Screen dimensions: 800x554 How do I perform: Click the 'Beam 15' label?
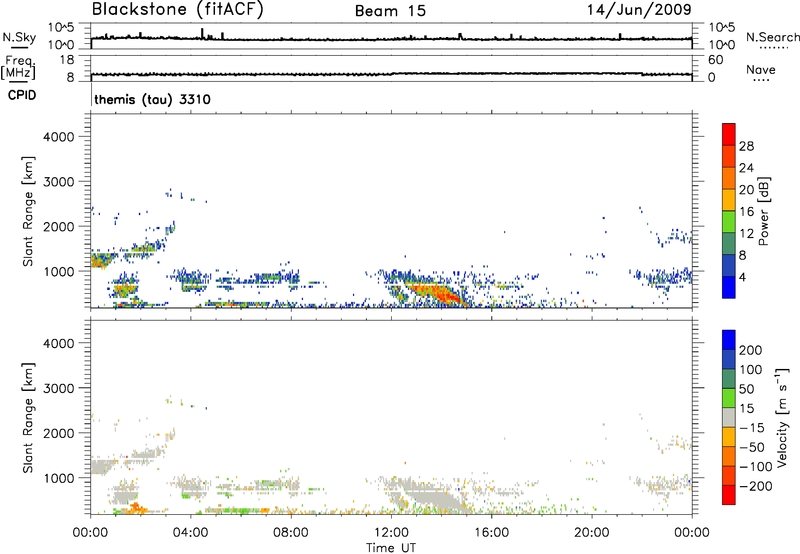(390, 11)
